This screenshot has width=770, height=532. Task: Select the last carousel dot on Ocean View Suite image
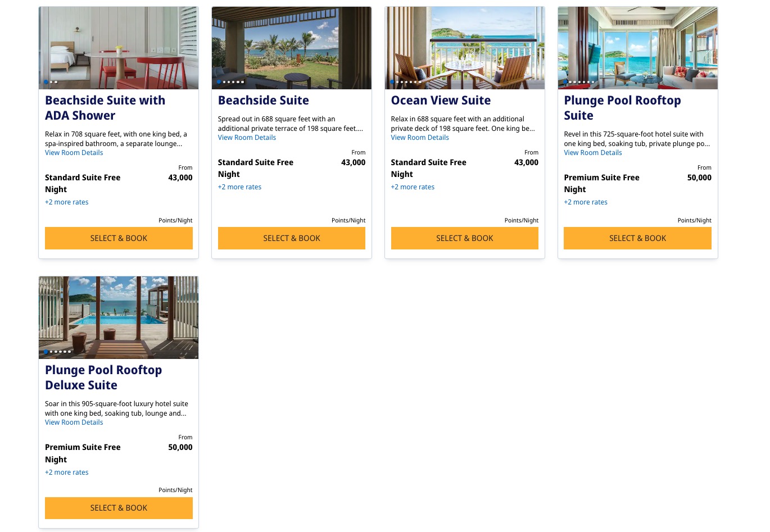(420, 81)
